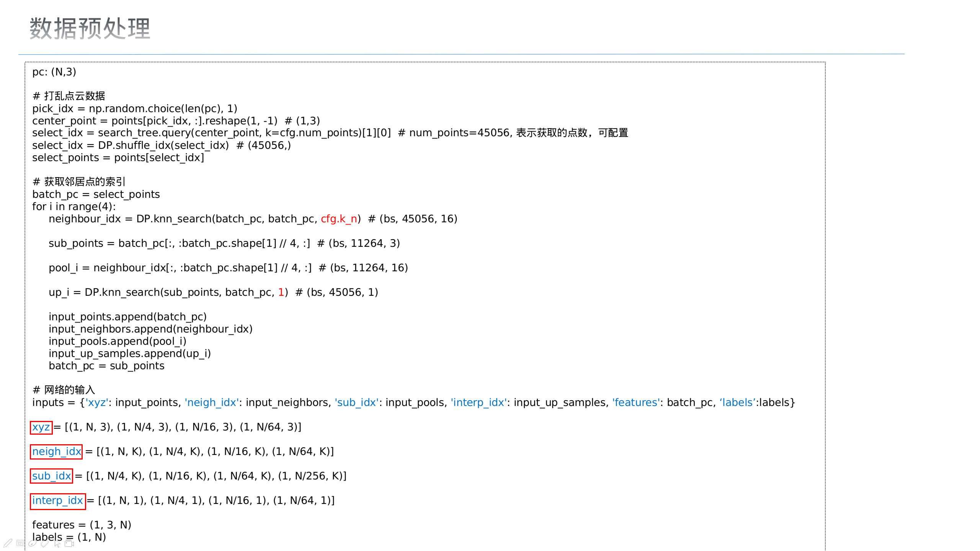Click the 'features = (1, 3, N)' line
Screen dimensions: 980x551
point(82,525)
